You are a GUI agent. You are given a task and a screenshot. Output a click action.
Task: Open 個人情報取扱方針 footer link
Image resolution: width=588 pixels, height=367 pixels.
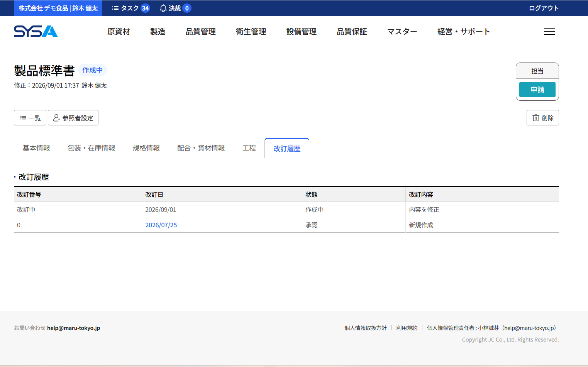point(365,328)
